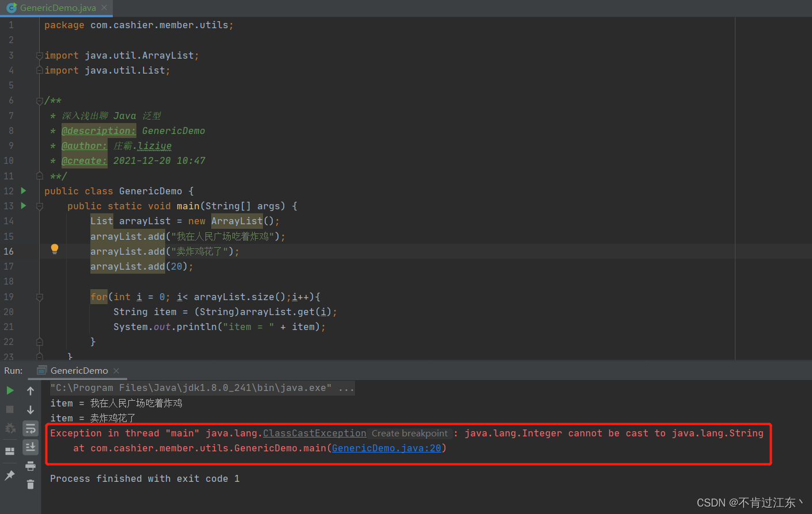Click the Create breakpoint inlay button
This screenshot has width=812, height=514.
click(410, 433)
